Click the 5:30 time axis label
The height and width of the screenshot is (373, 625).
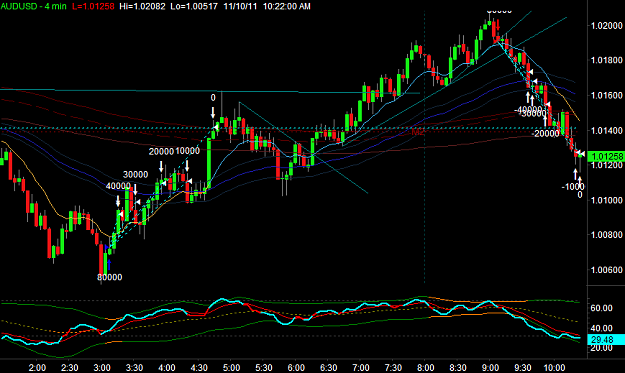(x=263, y=367)
